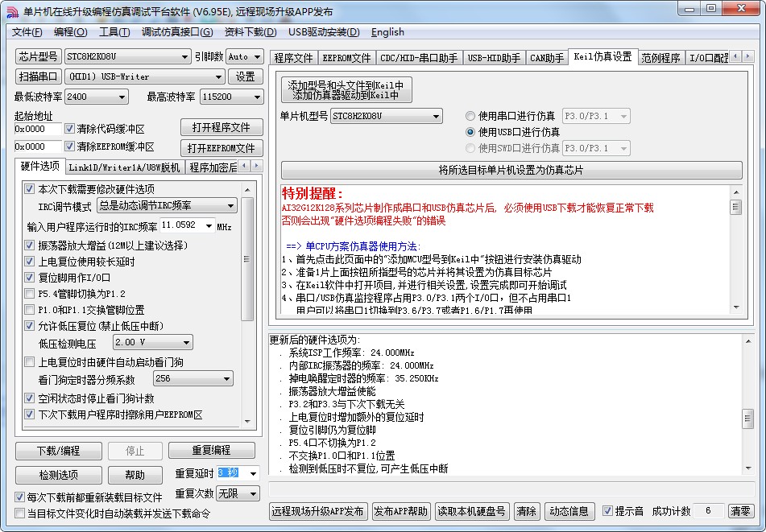The image size is (766, 532).
Task: Open 重复延时 3秒 dropdown
Action: tap(238, 473)
